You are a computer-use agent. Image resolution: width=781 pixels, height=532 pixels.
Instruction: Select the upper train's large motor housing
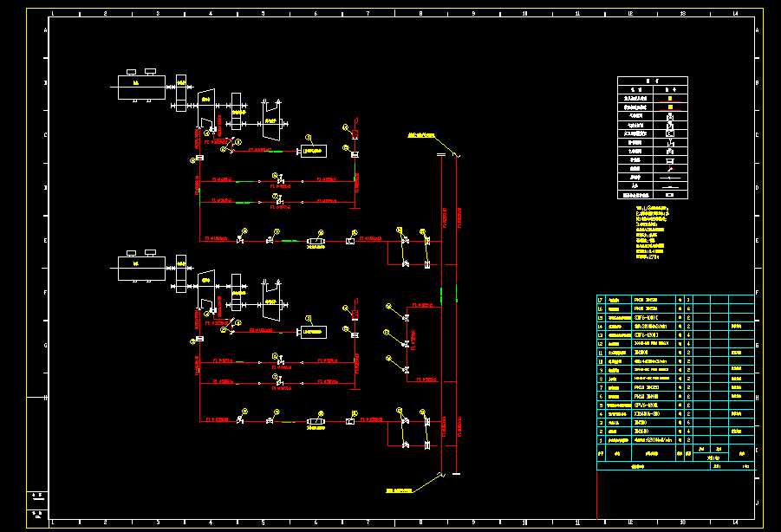141,88
